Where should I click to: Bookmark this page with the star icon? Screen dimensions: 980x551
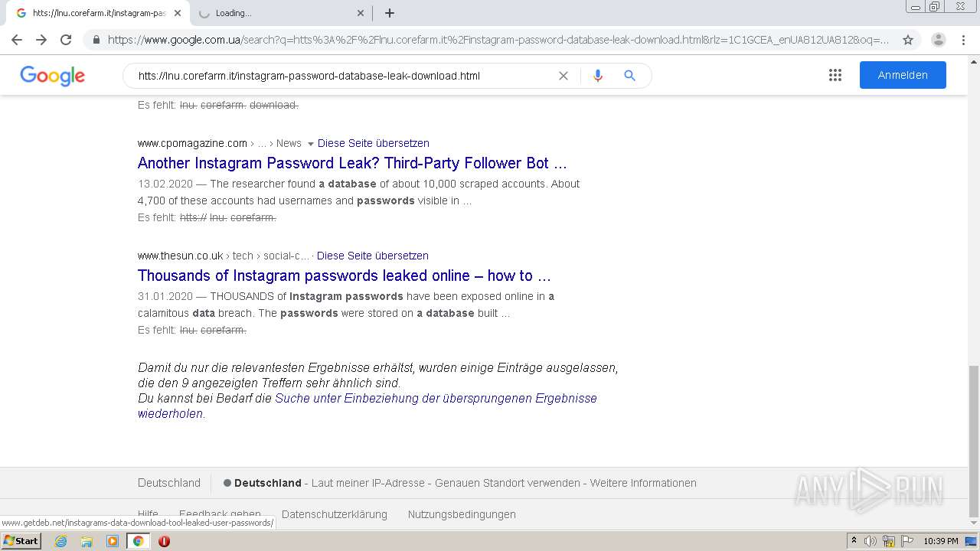point(908,40)
